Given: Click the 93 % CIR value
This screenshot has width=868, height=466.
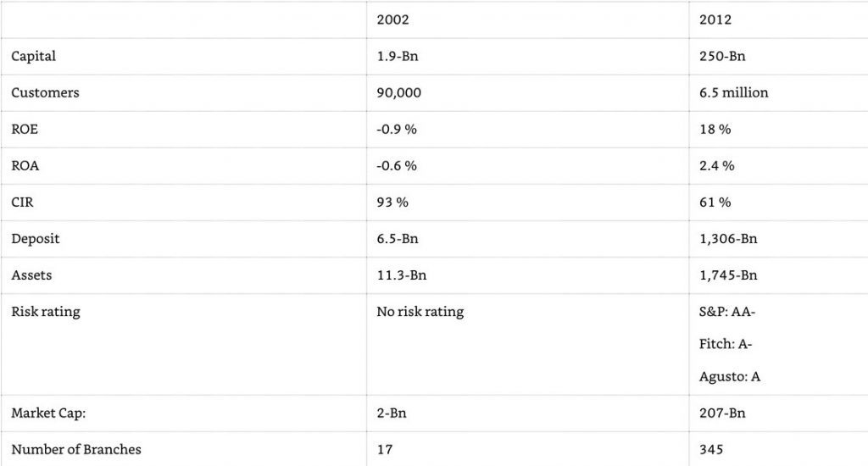Looking at the screenshot, I should (392, 202).
